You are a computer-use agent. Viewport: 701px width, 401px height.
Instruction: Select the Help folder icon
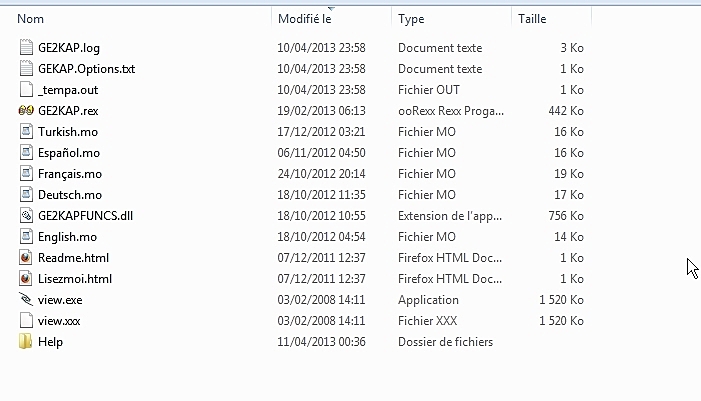[x=25, y=342]
